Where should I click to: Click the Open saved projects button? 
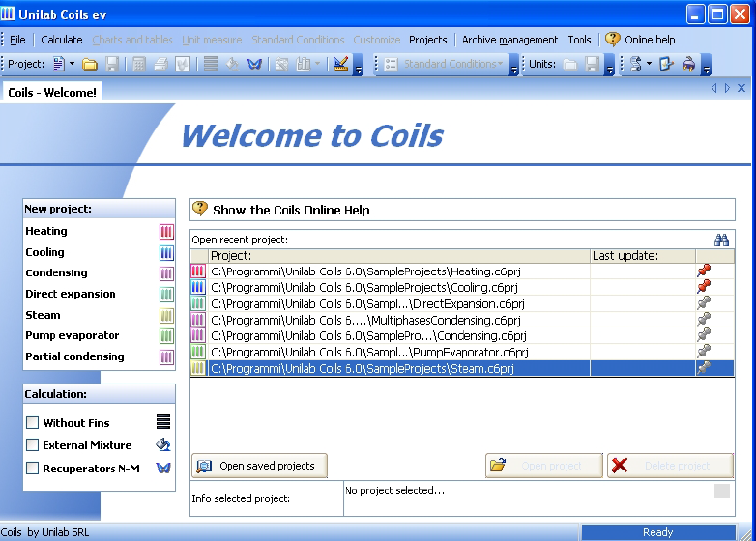[x=259, y=466]
